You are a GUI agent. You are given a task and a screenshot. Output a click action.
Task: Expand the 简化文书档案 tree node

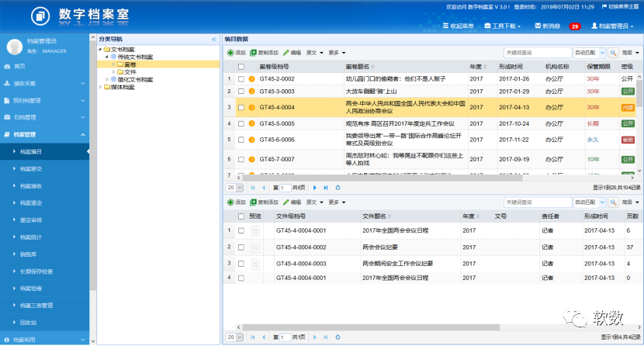(x=107, y=79)
